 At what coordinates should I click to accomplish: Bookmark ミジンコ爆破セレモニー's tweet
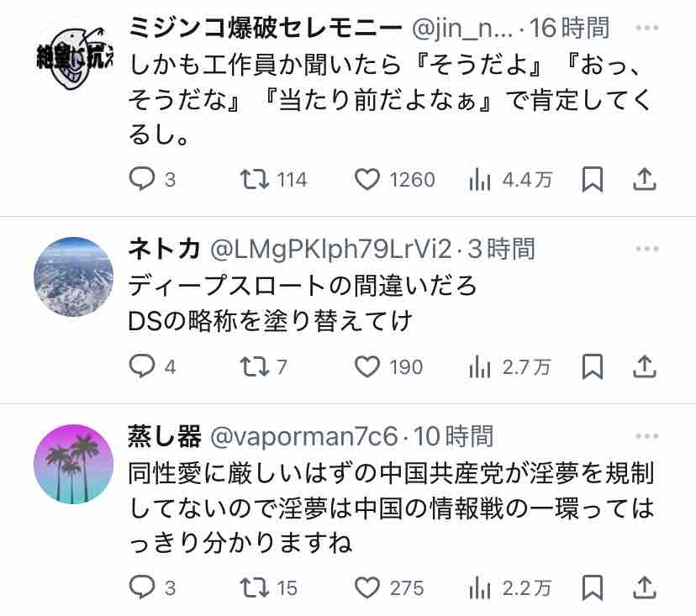[x=592, y=179]
